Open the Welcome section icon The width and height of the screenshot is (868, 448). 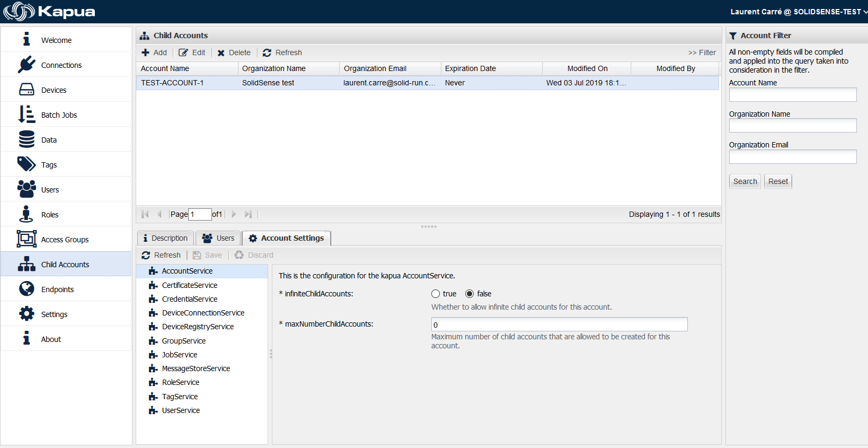[26, 39]
